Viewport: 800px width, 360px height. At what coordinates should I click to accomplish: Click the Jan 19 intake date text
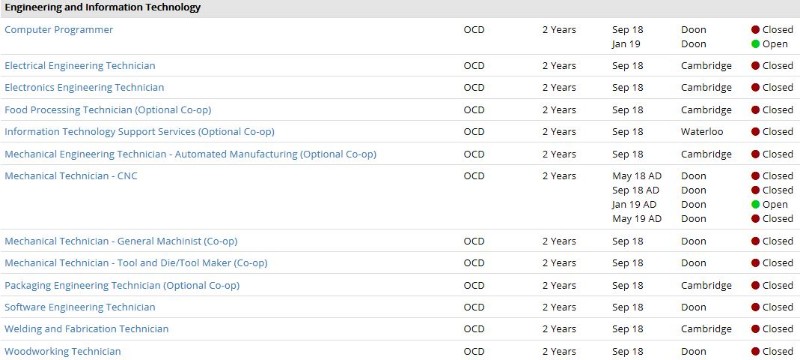pyautogui.click(x=626, y=44)
